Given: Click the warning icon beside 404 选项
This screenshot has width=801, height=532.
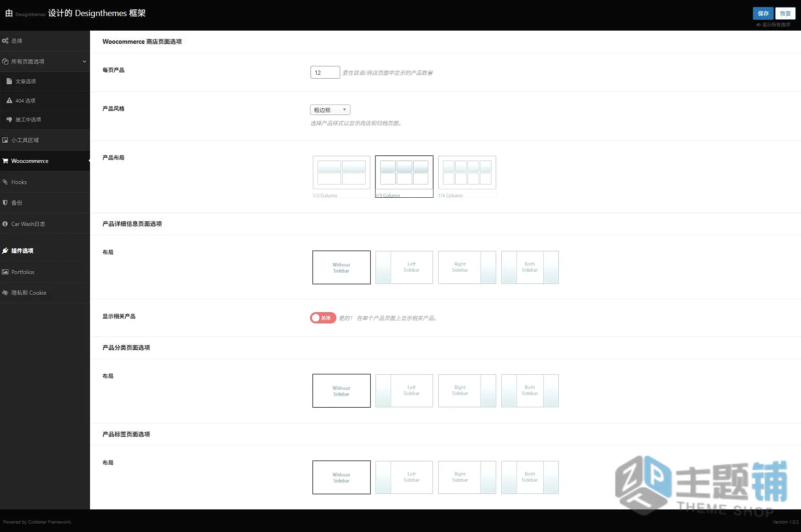Looking at the screenshot, I should coord(9,101).
